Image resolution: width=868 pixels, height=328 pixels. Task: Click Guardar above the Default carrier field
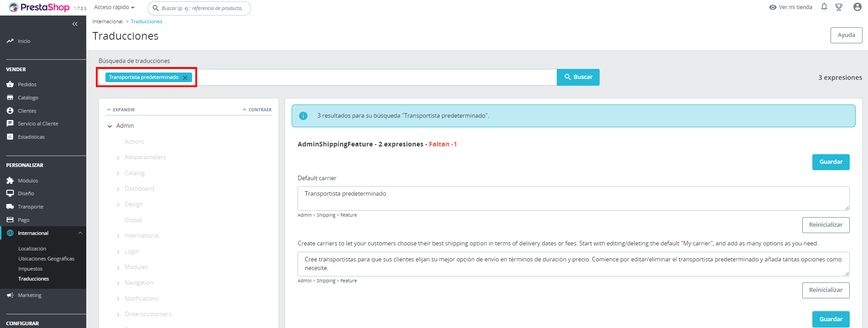[x=831, y=162]
